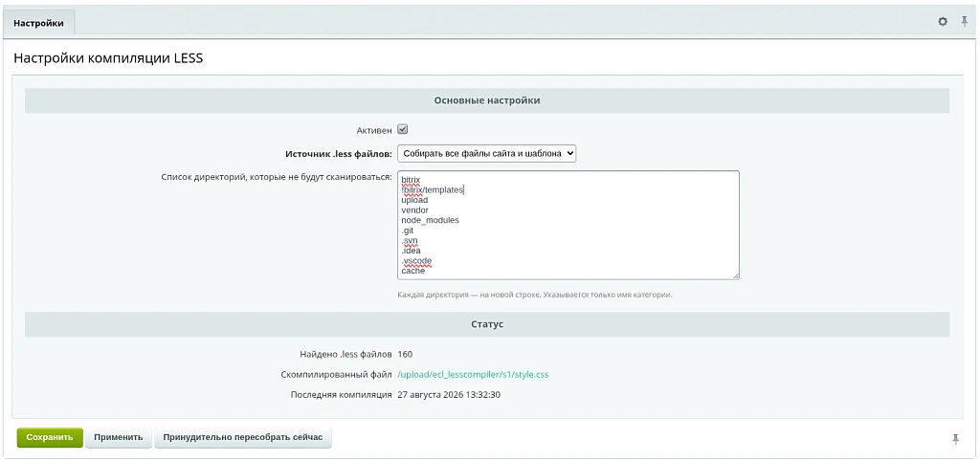Switch to the Настройки tab
Screen dimensions: 980x461
click(38, 23)
